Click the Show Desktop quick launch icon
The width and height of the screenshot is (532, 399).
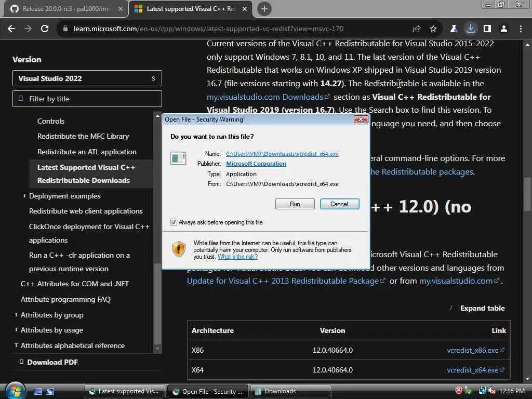(37, 391)
